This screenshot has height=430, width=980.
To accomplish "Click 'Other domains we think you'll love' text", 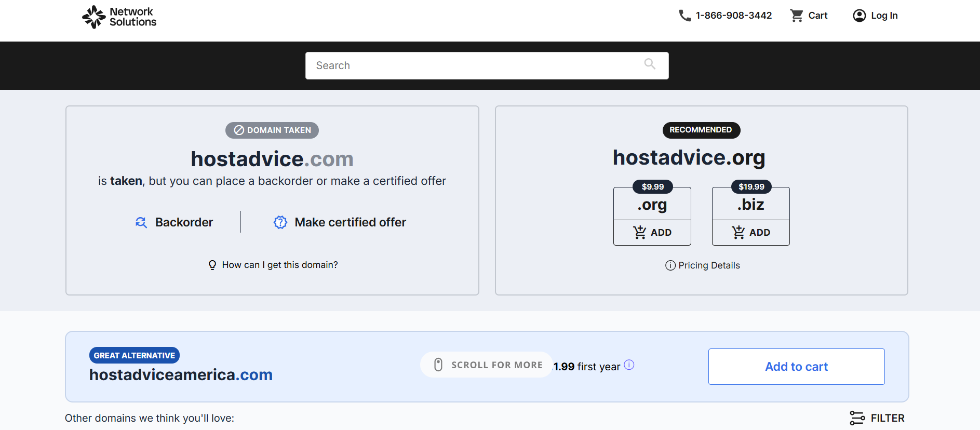I will (x=150, y=418).
